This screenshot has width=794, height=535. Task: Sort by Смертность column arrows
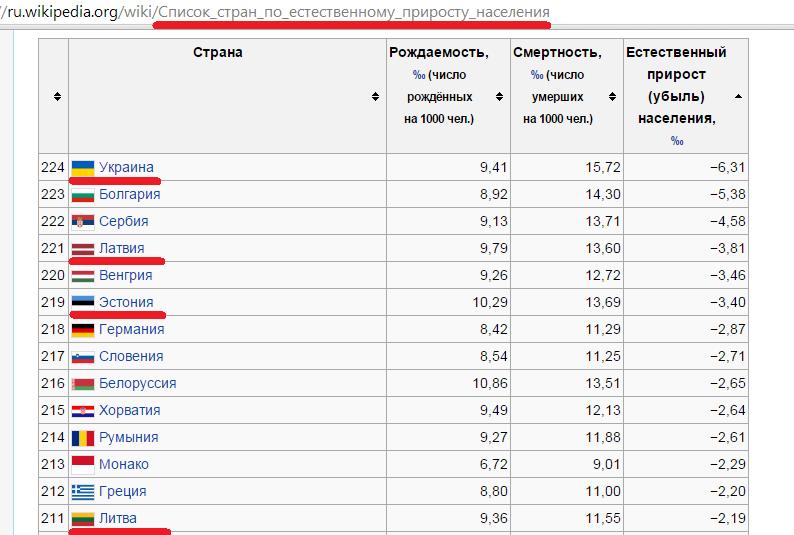pos(612,96)
